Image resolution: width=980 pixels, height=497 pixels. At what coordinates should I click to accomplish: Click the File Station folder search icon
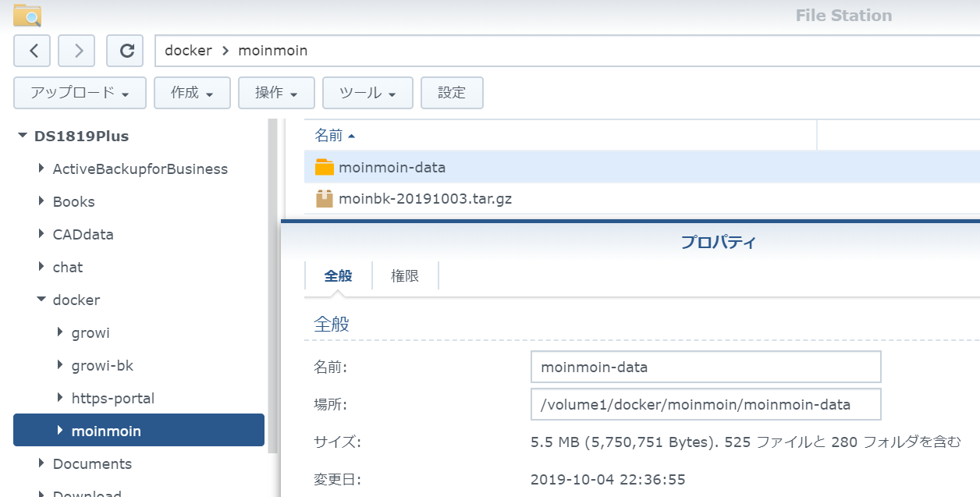27,15
